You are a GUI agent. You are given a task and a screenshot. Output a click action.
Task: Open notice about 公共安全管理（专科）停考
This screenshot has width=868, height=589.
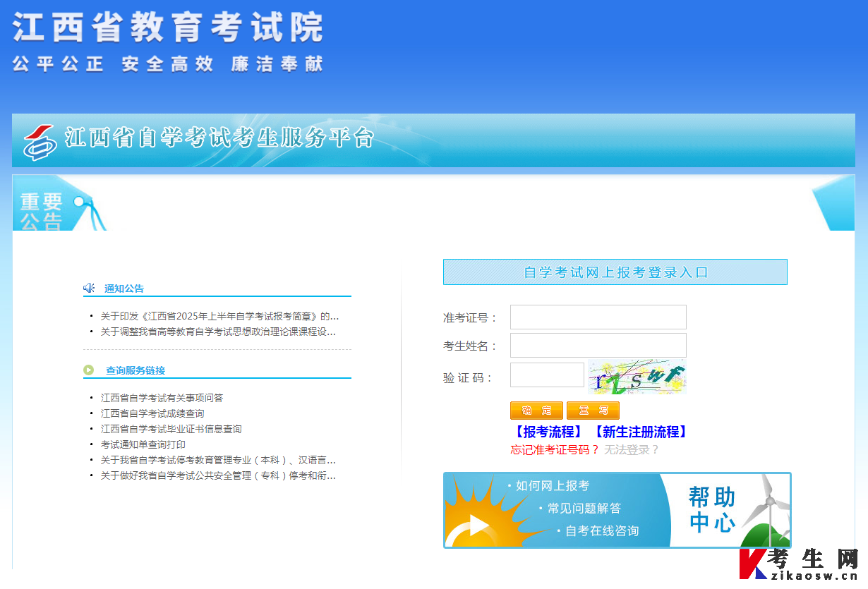click(x=218, y=475)
